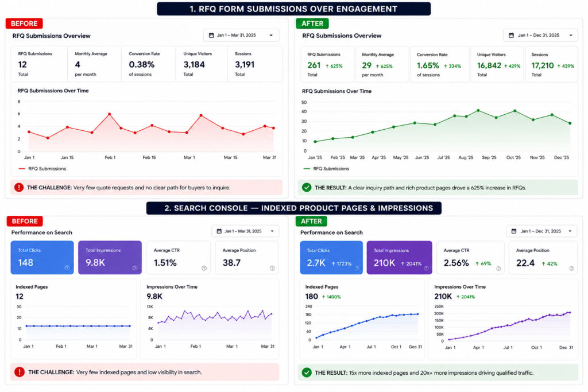Click the 'Feb 15' axis label

(x=149, y=157)
